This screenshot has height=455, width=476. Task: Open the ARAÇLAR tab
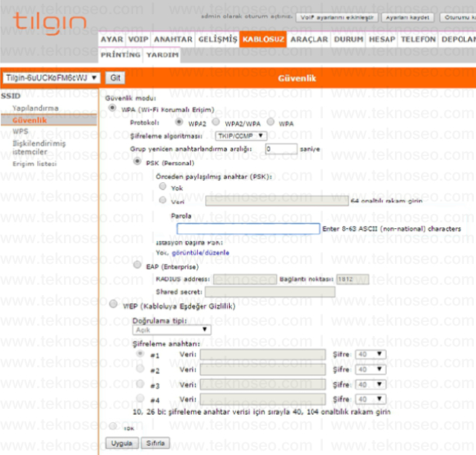point(309,39)
